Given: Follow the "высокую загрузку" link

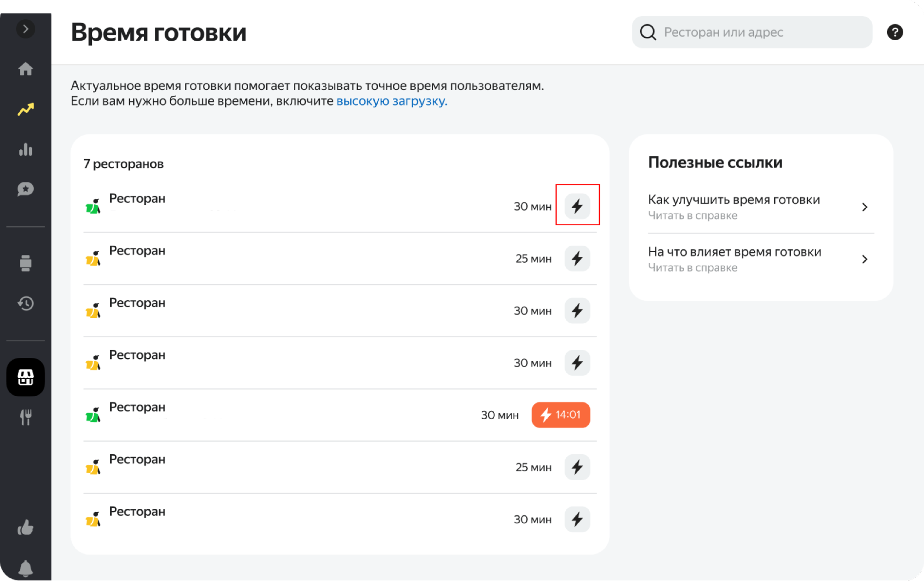Looking at the screenshot, I should click(391, 101).
